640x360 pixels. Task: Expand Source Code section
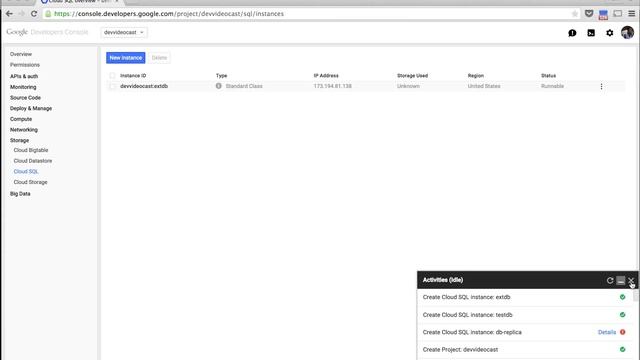click(x=25, y=98)
